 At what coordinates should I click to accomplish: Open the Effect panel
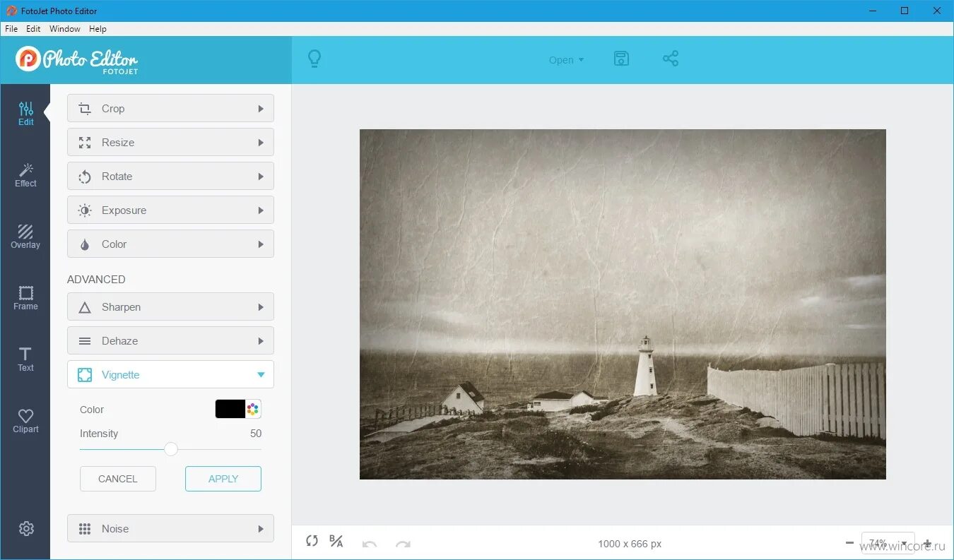[x=25, y=174]
